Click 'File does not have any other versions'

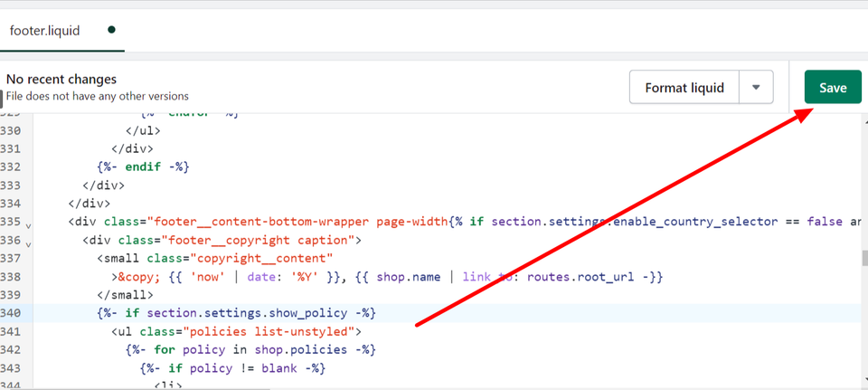(x=98, y=96)
